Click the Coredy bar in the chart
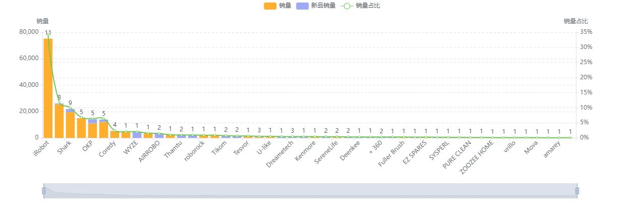Screen dimensions: 644x202 (114, 134)
